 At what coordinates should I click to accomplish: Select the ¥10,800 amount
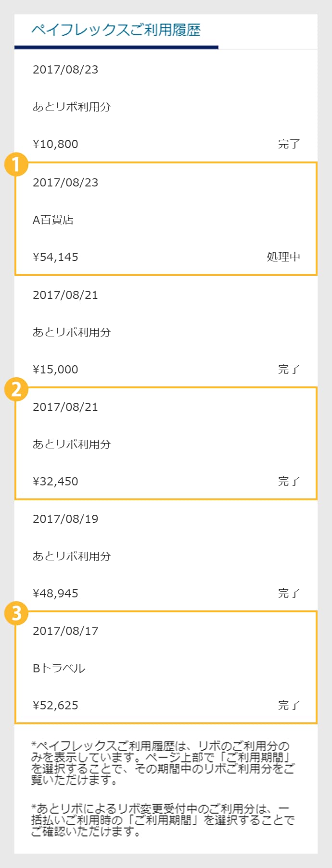55,144
